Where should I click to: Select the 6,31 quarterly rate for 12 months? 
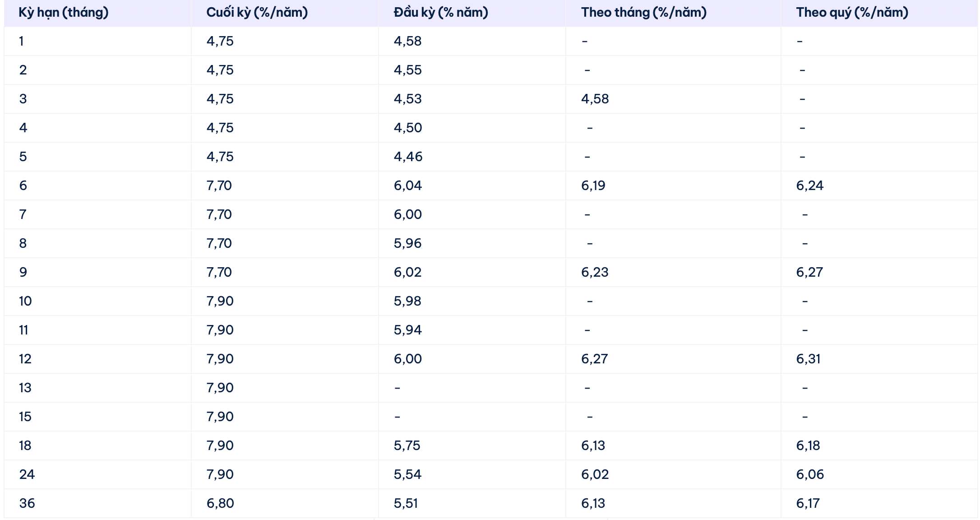(808, 359)
